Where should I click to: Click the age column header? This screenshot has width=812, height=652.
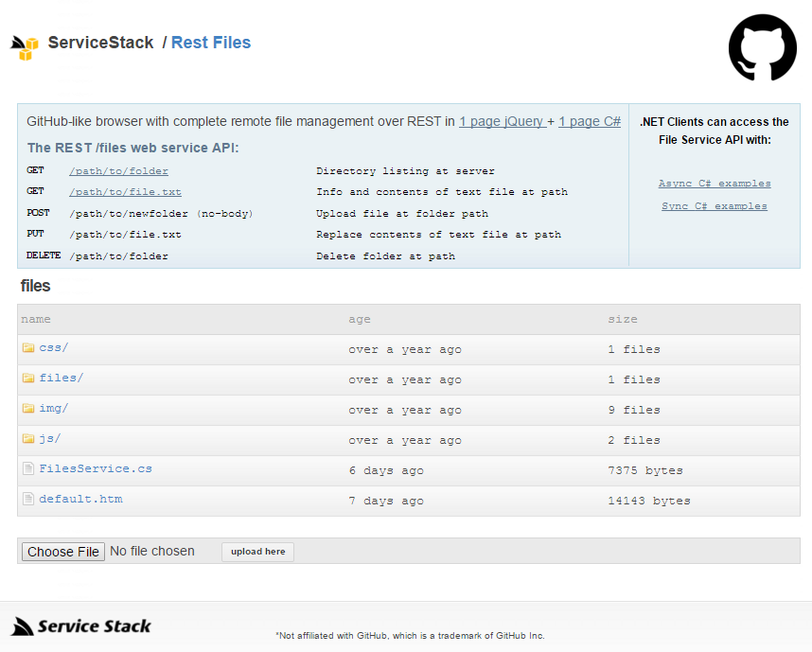click(x=360, y=319)
